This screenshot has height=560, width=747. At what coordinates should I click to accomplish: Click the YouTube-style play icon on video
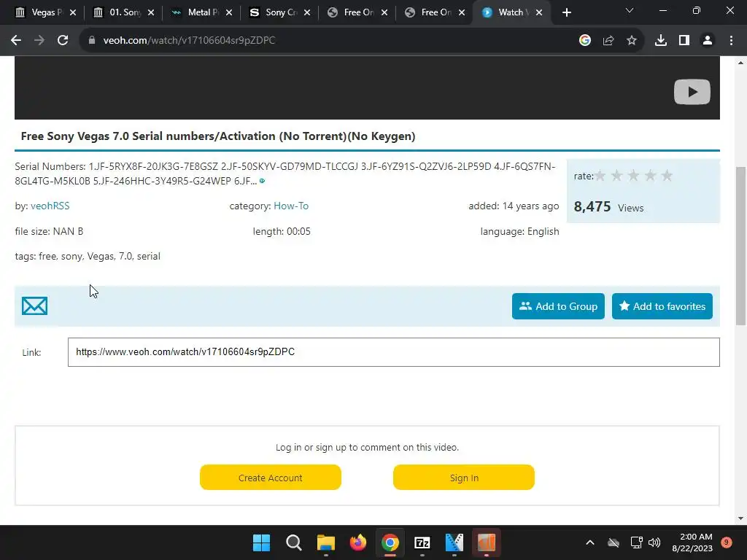[x=692, y=91]
